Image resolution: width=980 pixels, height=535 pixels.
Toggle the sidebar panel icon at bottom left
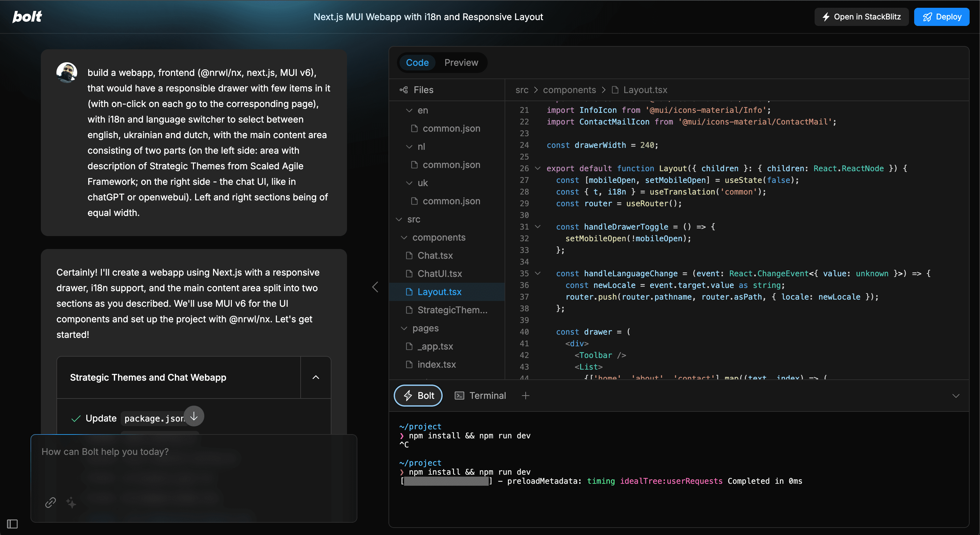coord(12,524)
